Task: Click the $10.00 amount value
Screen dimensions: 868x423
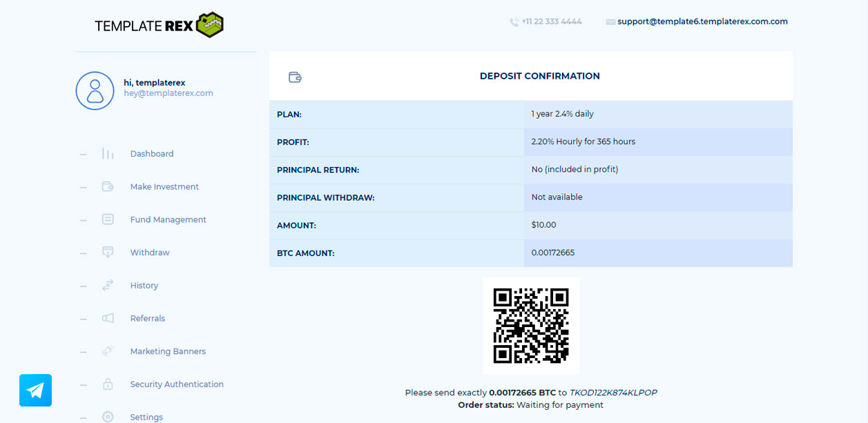Action: (544, 225)
